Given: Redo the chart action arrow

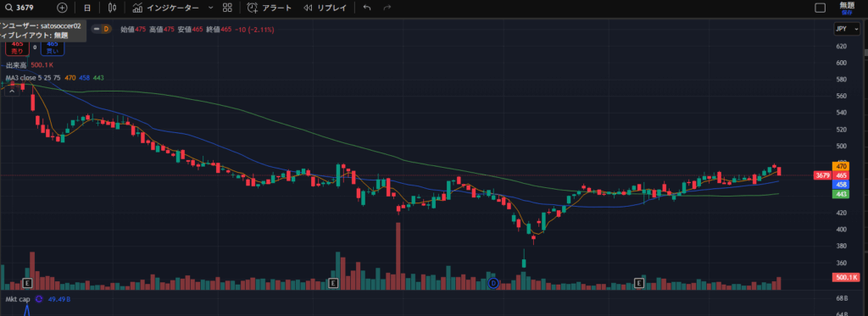Looking at the screenshot, I should pos(387,8).
